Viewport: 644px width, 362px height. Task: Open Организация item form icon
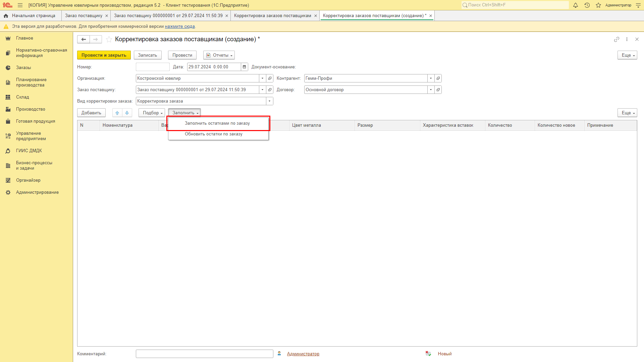(x=270, y=78)
